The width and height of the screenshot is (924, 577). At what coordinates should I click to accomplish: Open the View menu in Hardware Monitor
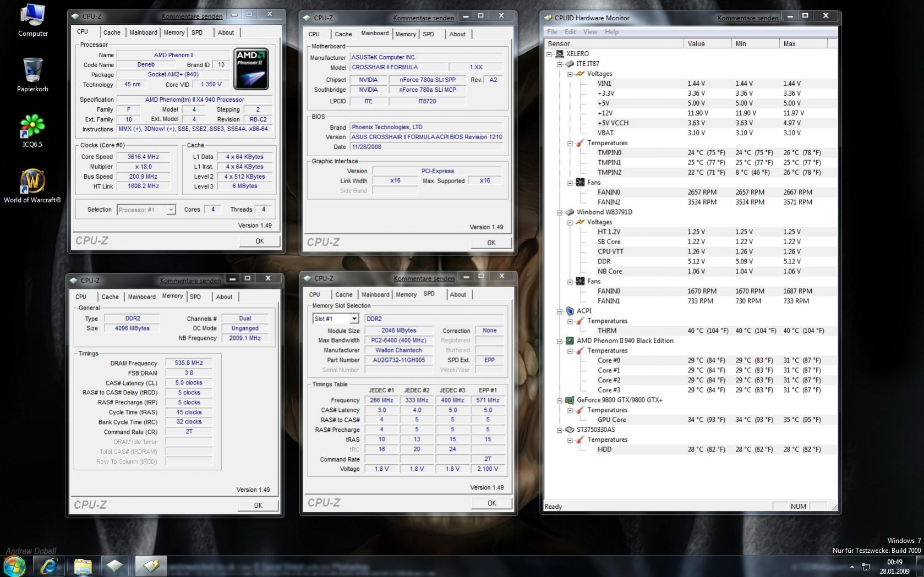[590, 32]
